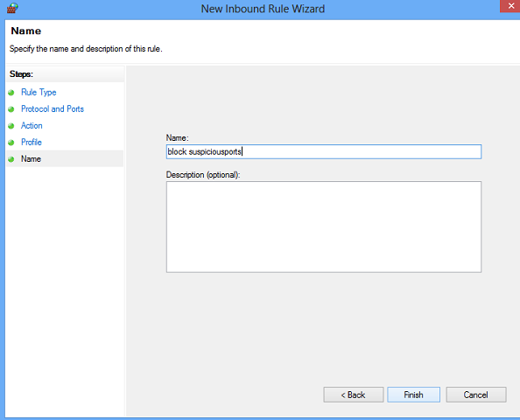The width and height of the screenshot is (520, 420).
Task: Go back with the < Back button
Action: click(354, 395)
